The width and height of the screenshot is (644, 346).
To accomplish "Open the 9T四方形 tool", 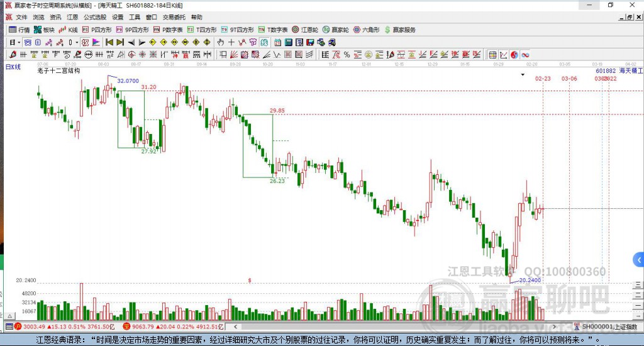I will [237, 30].
